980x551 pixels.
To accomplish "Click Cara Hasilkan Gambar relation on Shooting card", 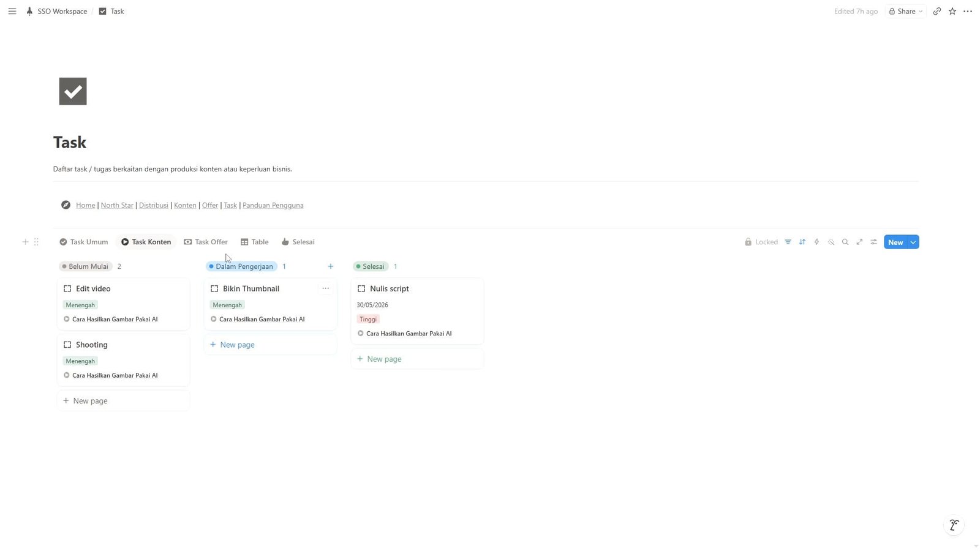I will click(x=111, y=375).
